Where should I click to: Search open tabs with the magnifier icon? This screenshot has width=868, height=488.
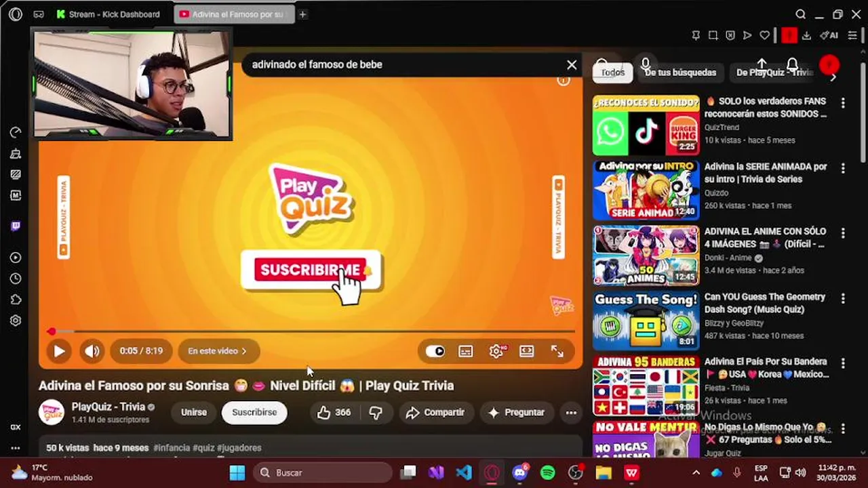click(800, 14)
